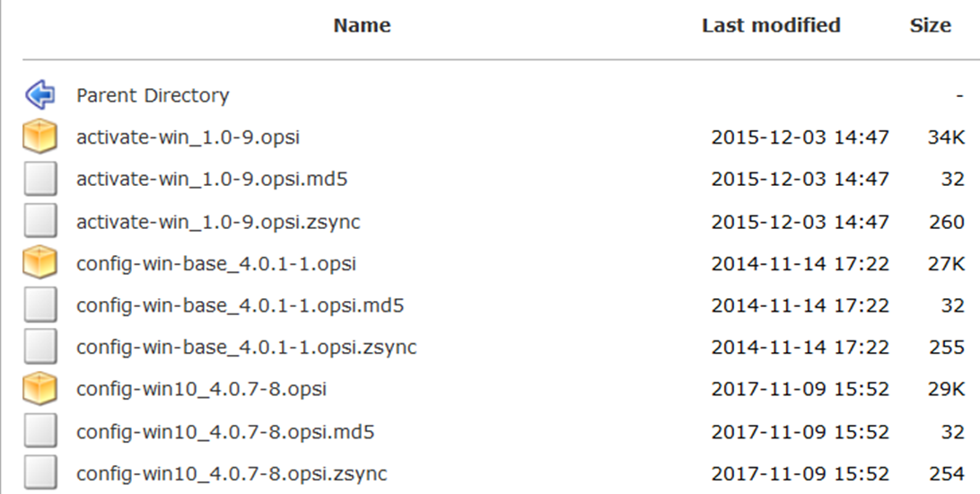Download config-win10_4.0.7-8.opsi package

tap(201, 390)
